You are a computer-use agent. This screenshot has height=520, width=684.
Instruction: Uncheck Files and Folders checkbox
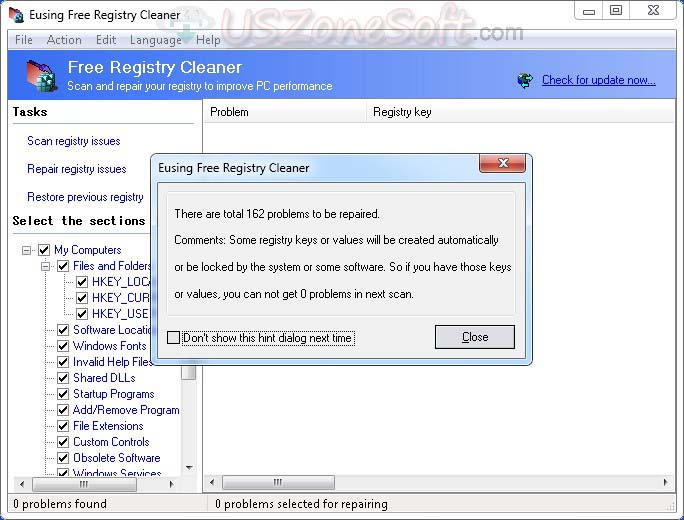click(x=63, y=266)
